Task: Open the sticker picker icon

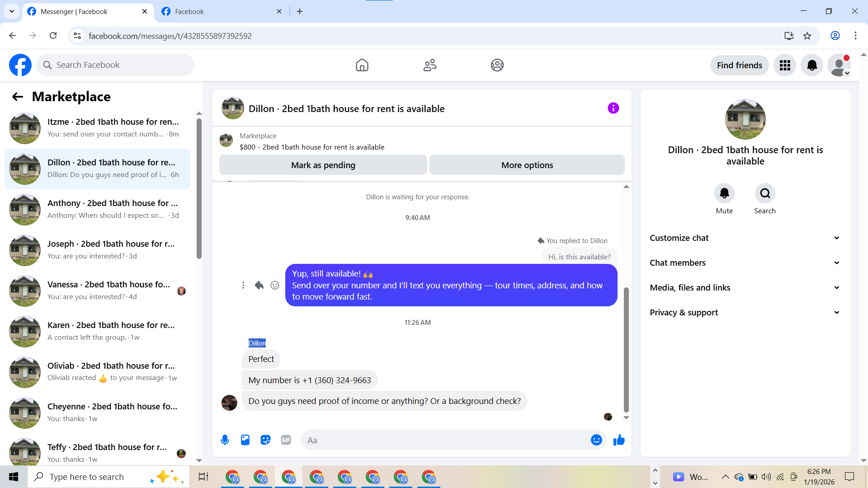Action: (x=265, y=440)
